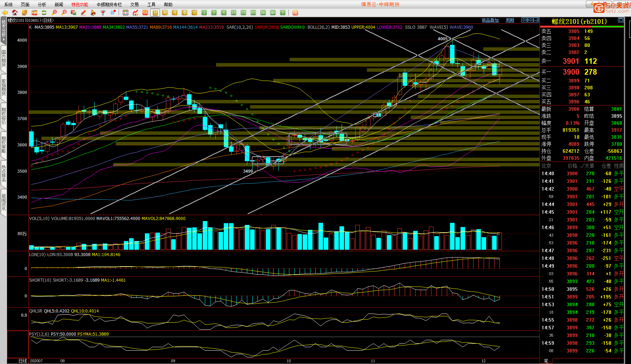The image size is (631, 364).
Task: Open the 新闻 menu
Action: pos(59,5)
